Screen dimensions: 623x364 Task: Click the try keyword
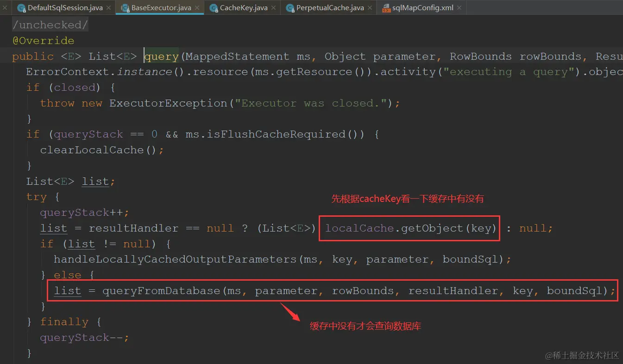36,197
